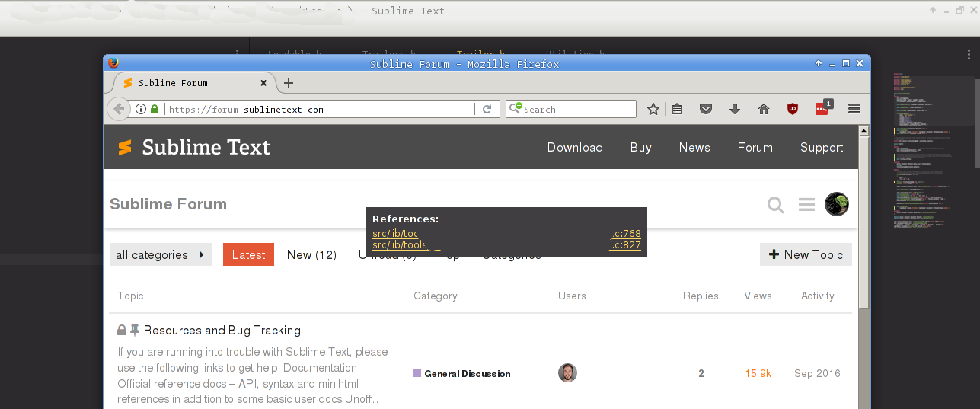Viewport: 980px width, 409px height.
Task: Open the Pocket icon in the toolbar
Action: click(x=706, y=109)
